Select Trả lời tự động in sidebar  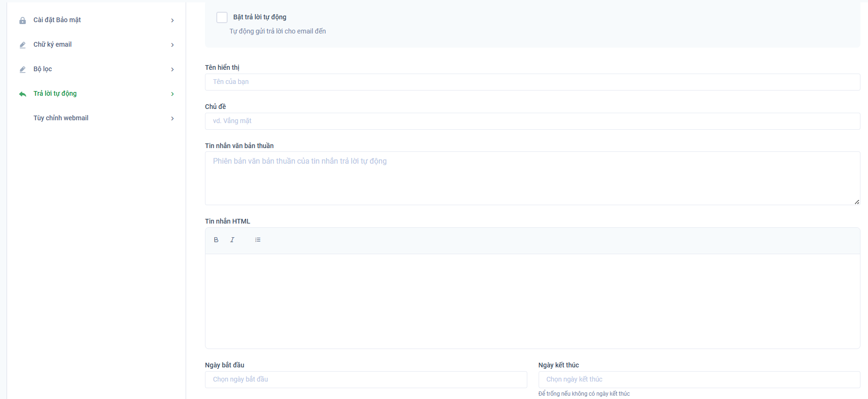(x=55, y=93)
